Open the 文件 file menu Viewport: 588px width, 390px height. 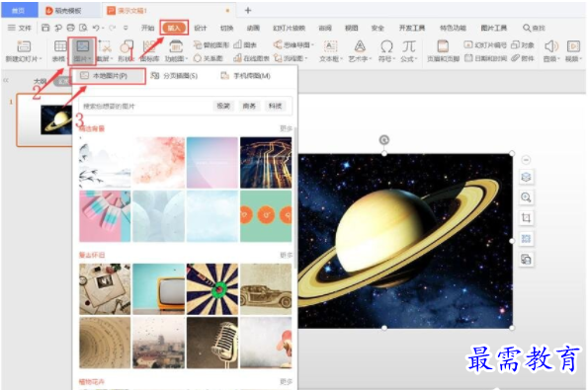pyautogui.click(x=20, y=28)
